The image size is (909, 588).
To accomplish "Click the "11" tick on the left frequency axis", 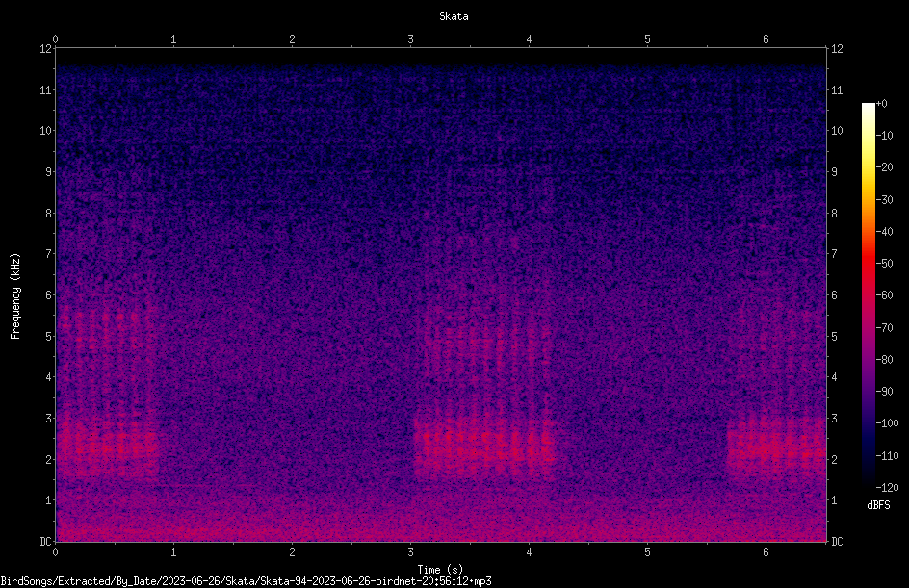I will tap(45, 89).
